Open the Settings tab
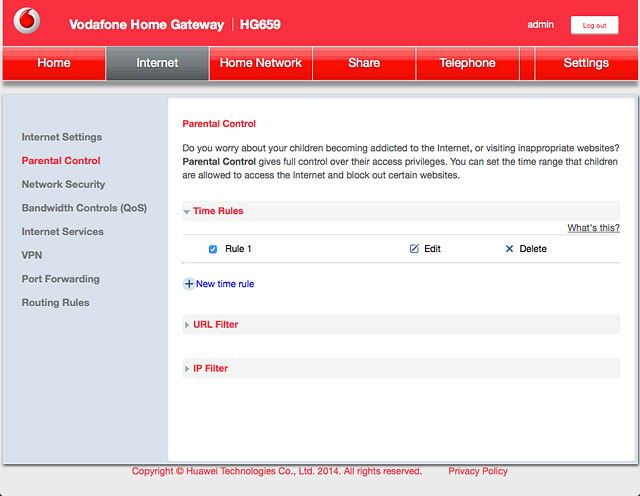640x496 pixels. (x=586, y=63)
